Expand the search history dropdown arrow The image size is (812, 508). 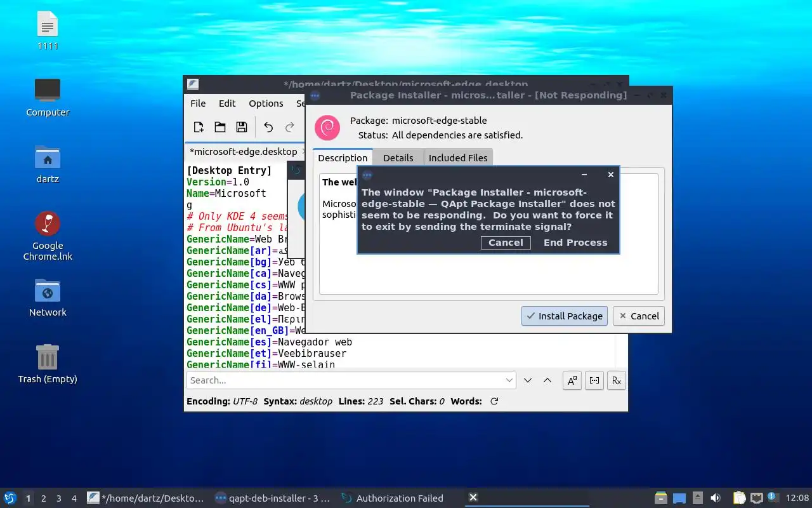tap(509, 380)
